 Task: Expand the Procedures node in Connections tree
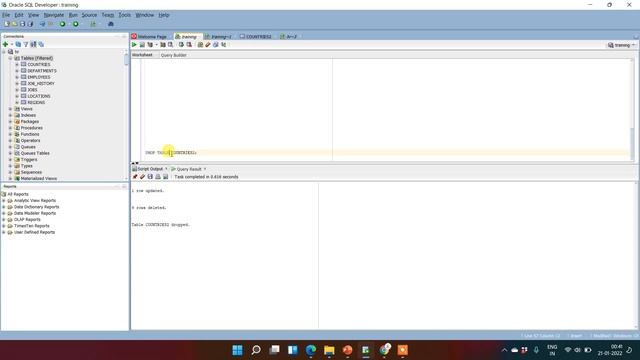click(11, 128)
